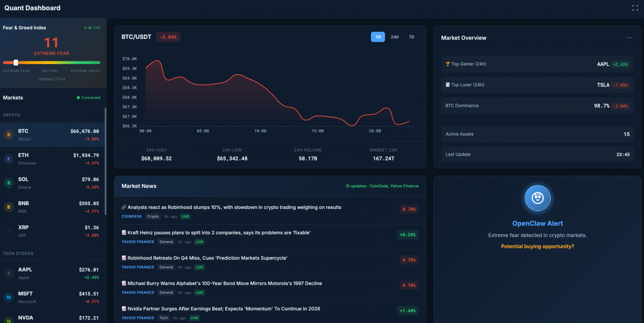Select the XRP market row
The width and height of the screenshot is (644, 323).
pos(53,231)
